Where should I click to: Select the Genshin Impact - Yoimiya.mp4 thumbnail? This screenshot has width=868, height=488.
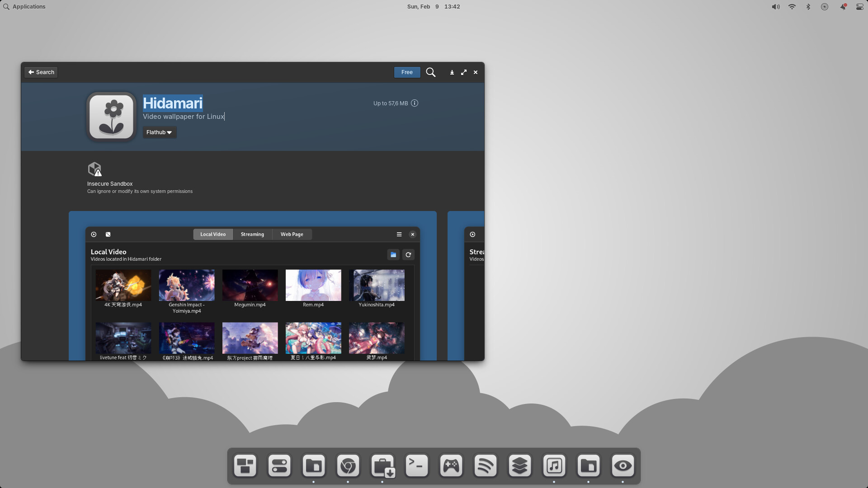pos(187,285)
